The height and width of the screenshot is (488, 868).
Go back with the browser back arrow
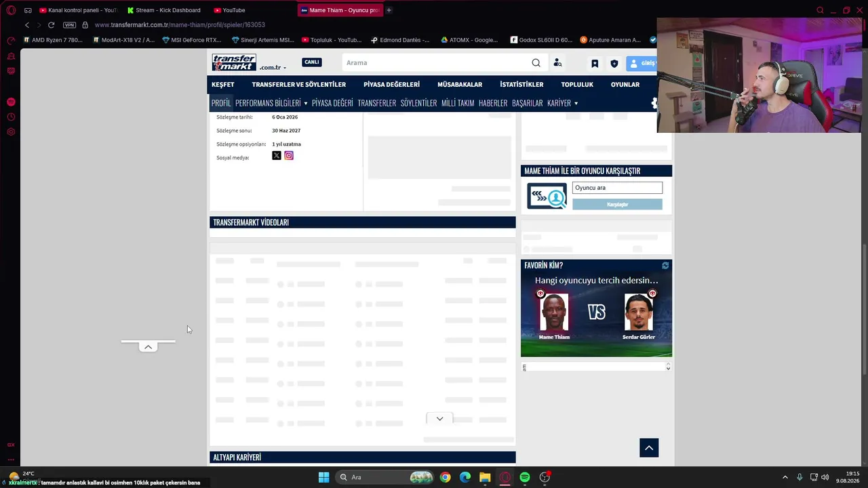27,25
